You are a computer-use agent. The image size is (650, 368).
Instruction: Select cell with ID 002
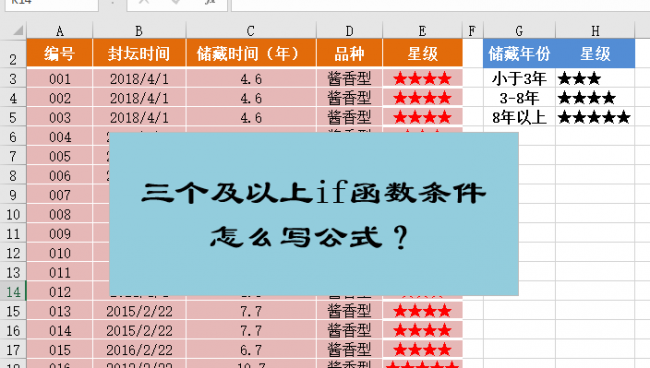pos(60,98)
